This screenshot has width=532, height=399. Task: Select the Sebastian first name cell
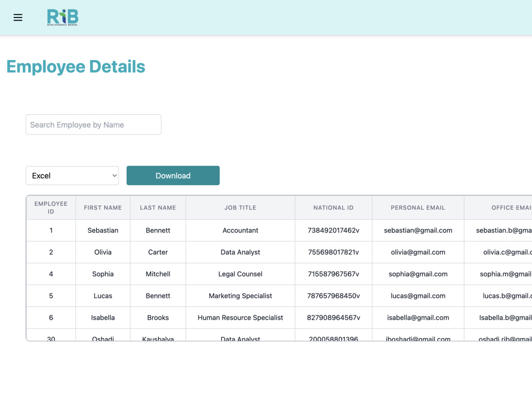point(103,230)
